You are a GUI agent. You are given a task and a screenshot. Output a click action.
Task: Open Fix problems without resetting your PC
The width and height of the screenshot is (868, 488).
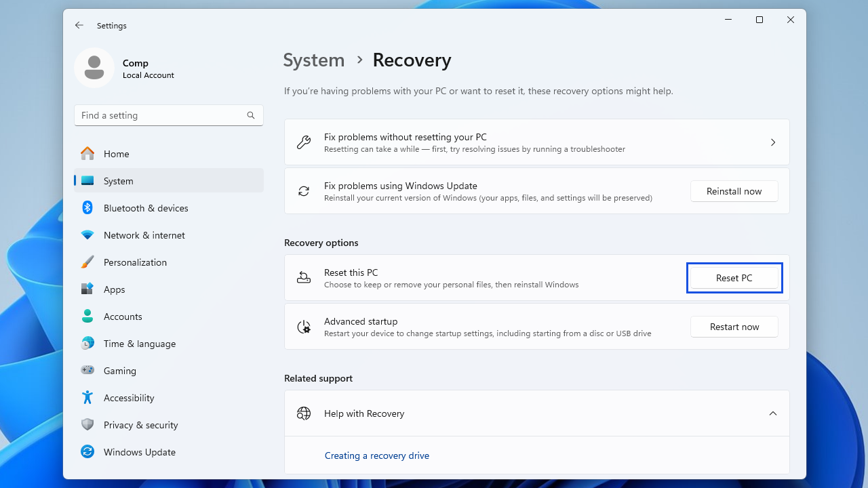(537, 142)
